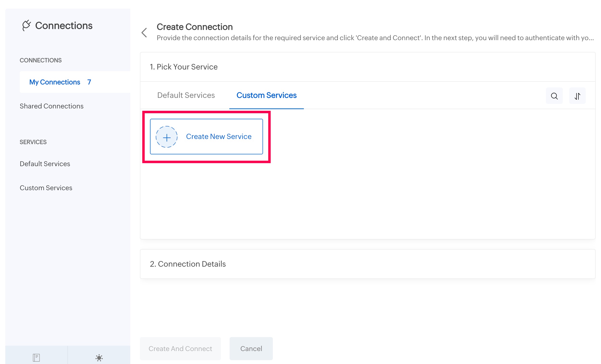Select Default Services in the sidebar
601x364 pixels.
pos(45,164)
